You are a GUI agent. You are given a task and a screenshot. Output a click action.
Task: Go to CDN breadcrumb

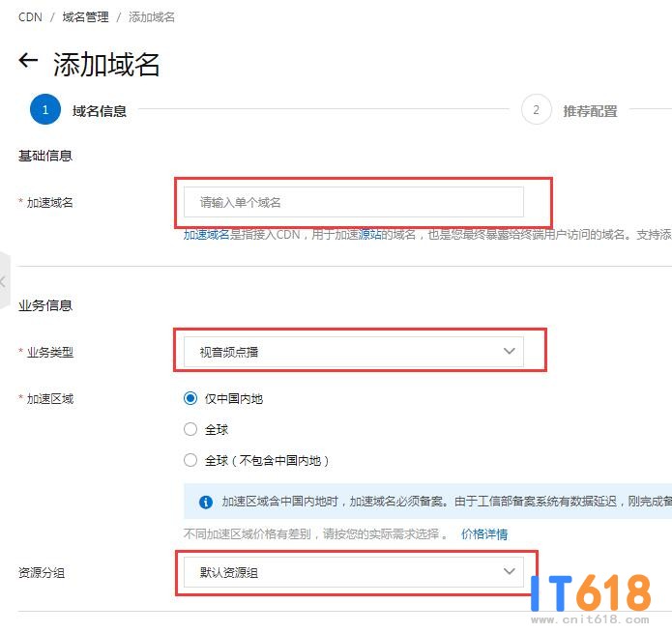[30, 17]
